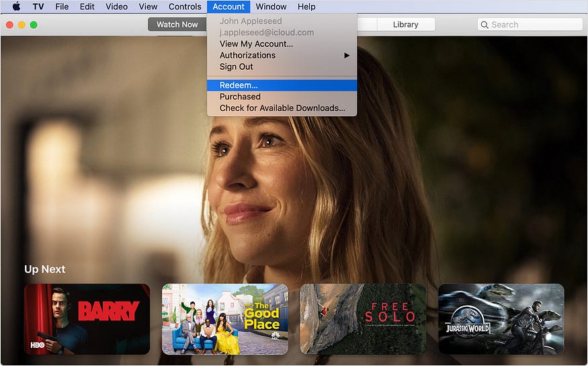
Task: Open the File menu
Action: [62, 6]
